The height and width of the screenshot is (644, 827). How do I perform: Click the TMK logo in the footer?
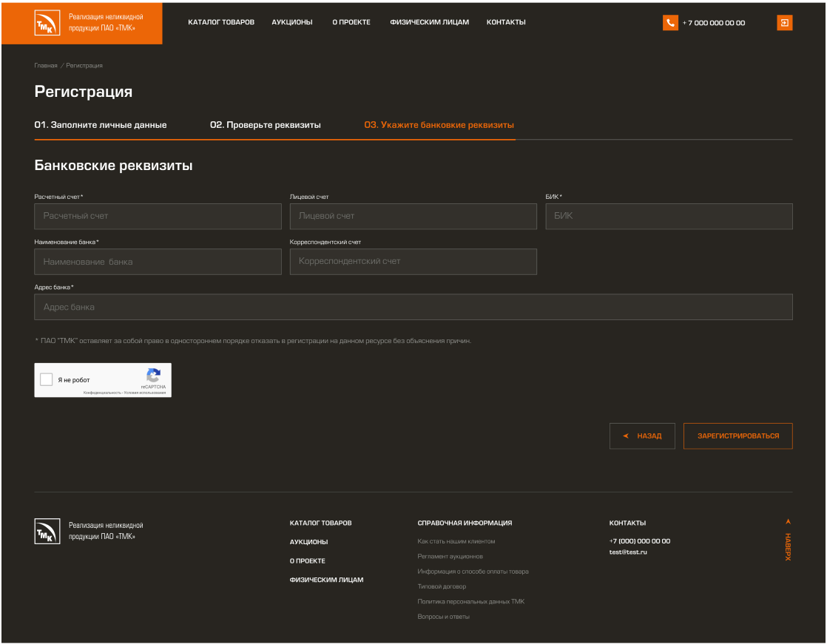[46, 531]
